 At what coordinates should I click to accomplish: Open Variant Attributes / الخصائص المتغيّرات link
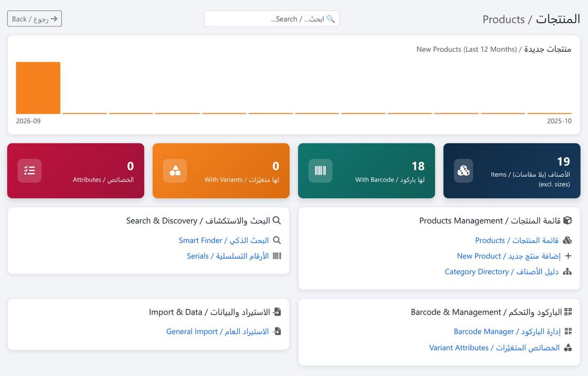(494, 348)
